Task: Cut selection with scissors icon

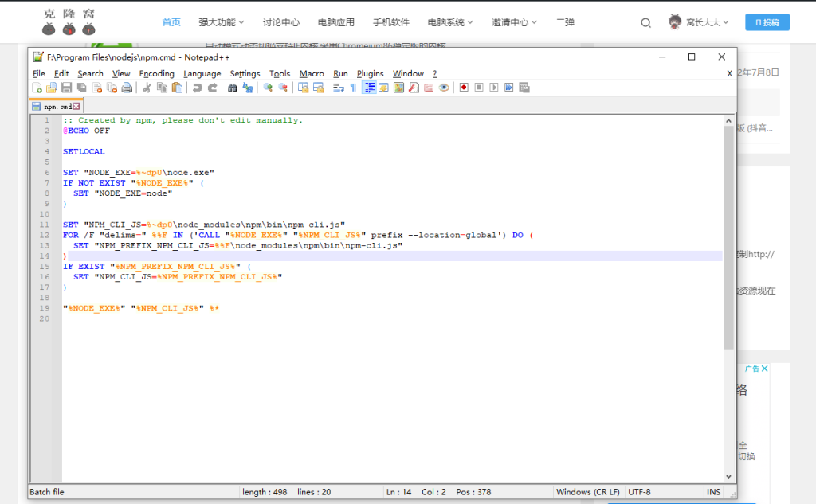Action: [147, 88]
